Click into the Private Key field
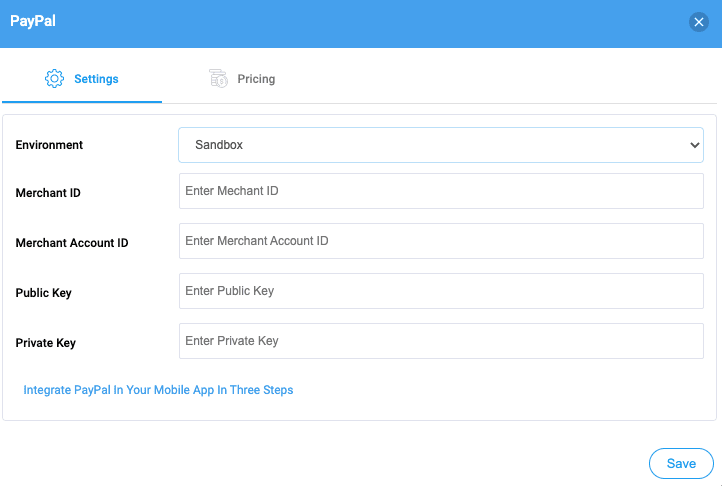722x486 pixels. (441, 341)
